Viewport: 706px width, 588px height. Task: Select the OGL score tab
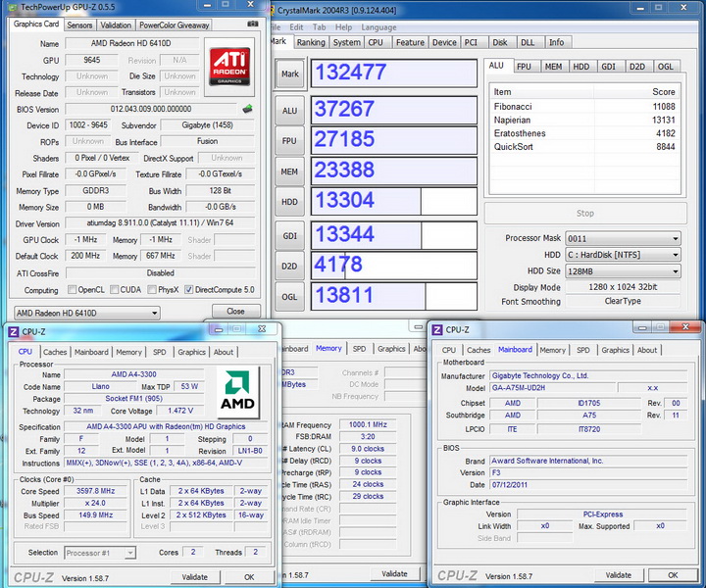(x=666, y=67)
